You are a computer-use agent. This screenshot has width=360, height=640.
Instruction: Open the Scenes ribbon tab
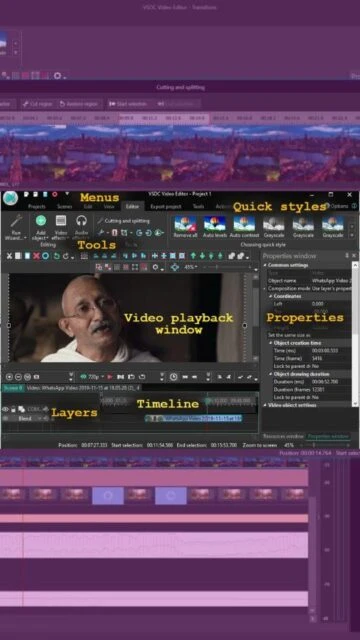pyautogui.click(x=64, y=207)
